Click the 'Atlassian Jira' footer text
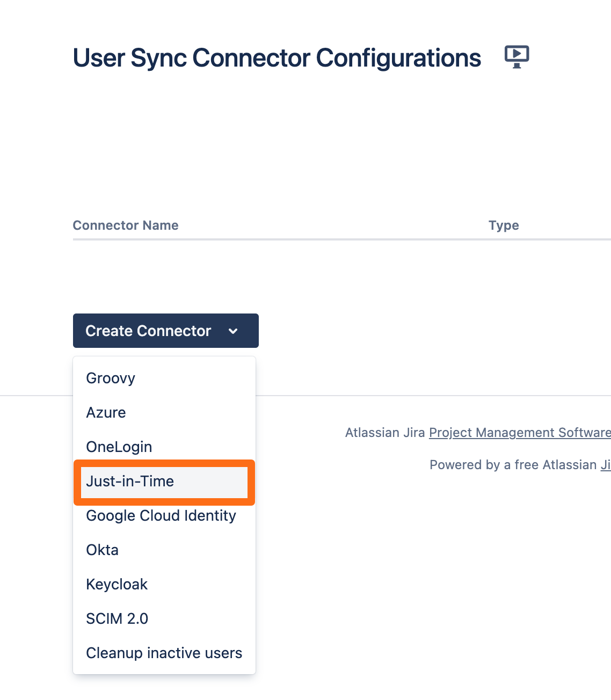This screenshot has width=611, height=700. tap(384, 433)
